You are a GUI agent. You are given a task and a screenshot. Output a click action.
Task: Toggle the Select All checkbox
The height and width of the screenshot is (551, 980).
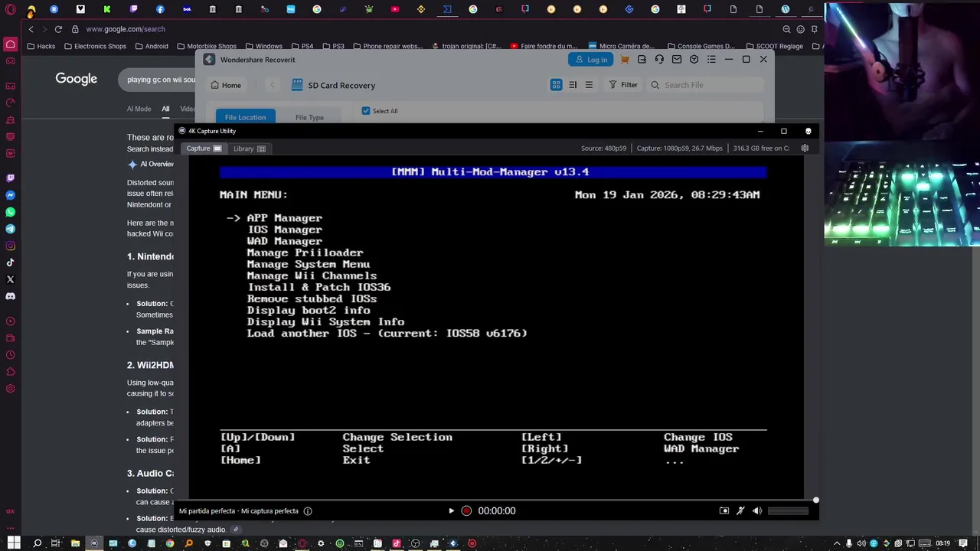[366, 111]
